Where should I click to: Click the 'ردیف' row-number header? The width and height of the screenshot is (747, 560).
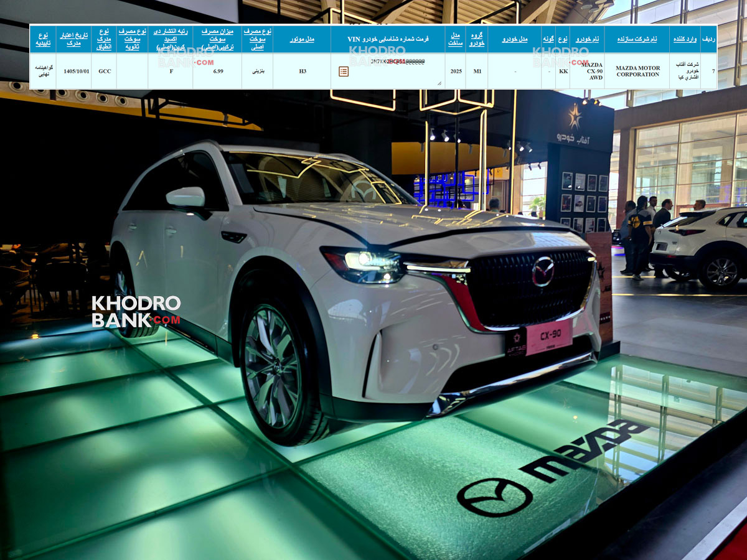708,39
